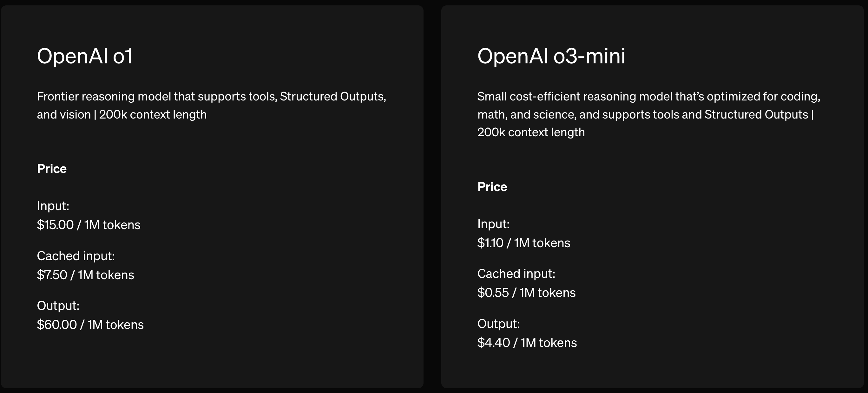Click the Price label in o3-mini card
This screenshot has height=393, width=868.
pos(492,187)
